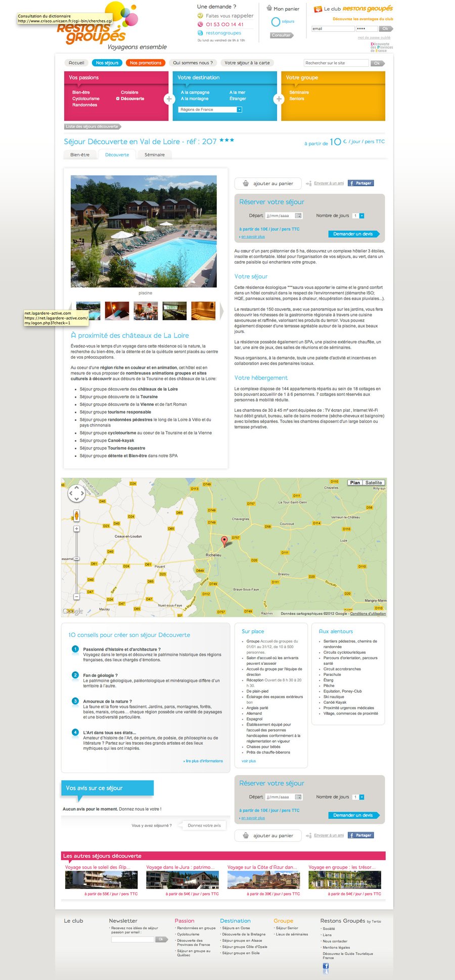Toggle the checked Découverte passion option
Image resolution: width=455 pixels, height=980 pixels.
point(118,99)
